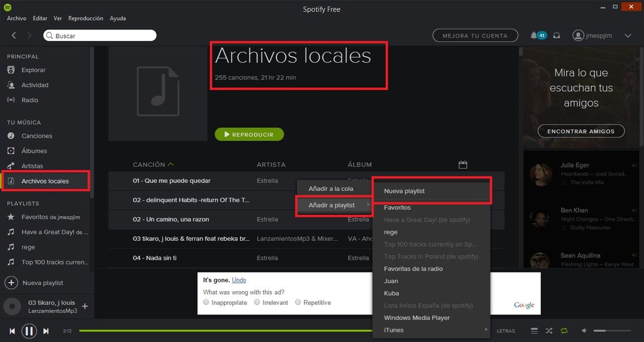Click the green REPRODUCIR button
The image size is (644, 342).
pos(249,134)
